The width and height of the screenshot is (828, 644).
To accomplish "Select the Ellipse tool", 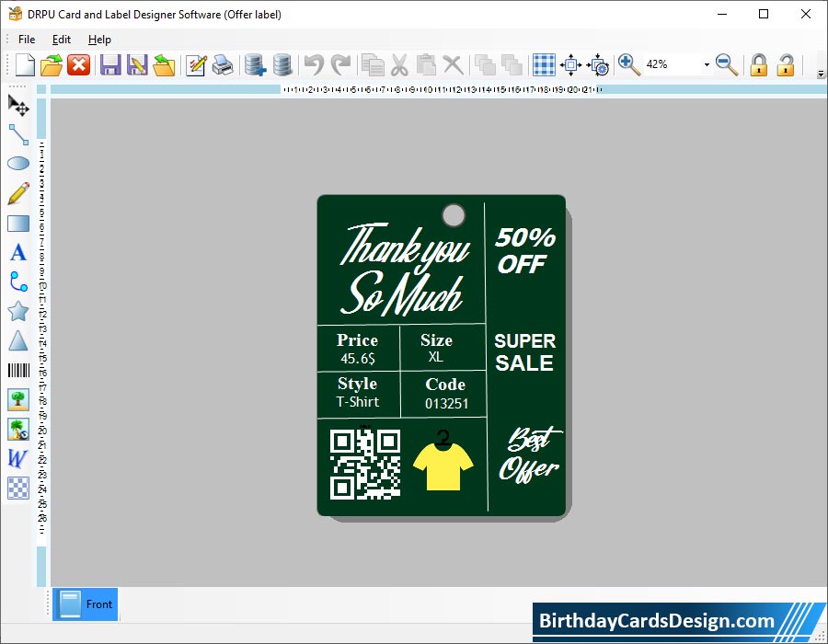I will pyautogui.click(x=18, y=163).
